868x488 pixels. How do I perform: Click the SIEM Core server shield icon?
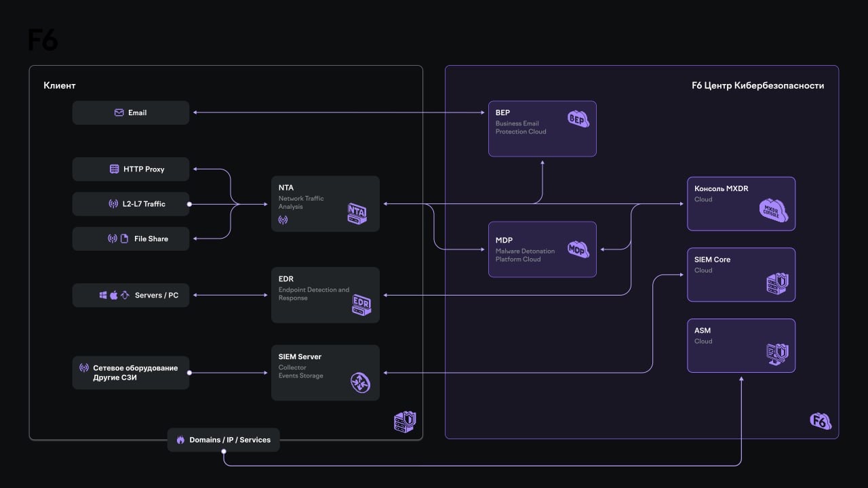pos(776,283)
